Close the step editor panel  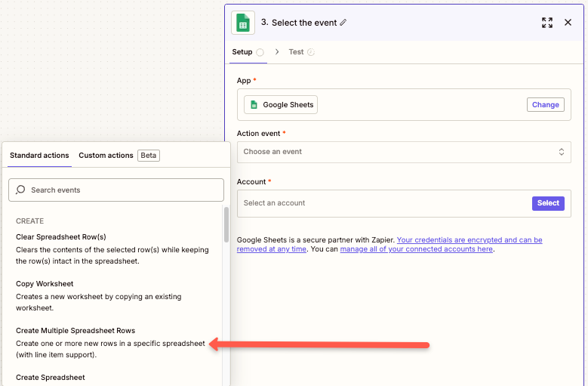568,23
